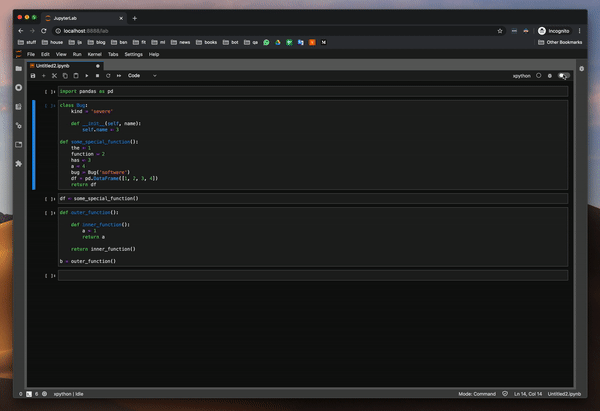Restart kernel and run all cells icon
The image size is (600, 411).
coord(119,76)
